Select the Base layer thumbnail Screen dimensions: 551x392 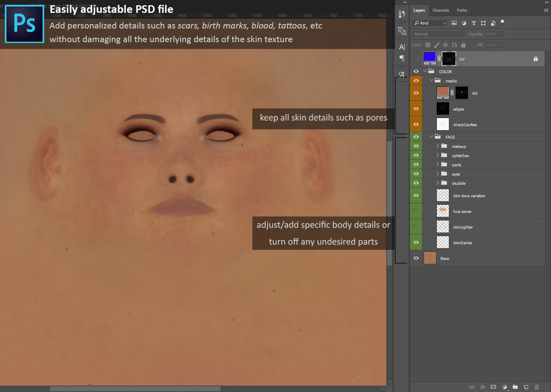click(x=430, y=258)
